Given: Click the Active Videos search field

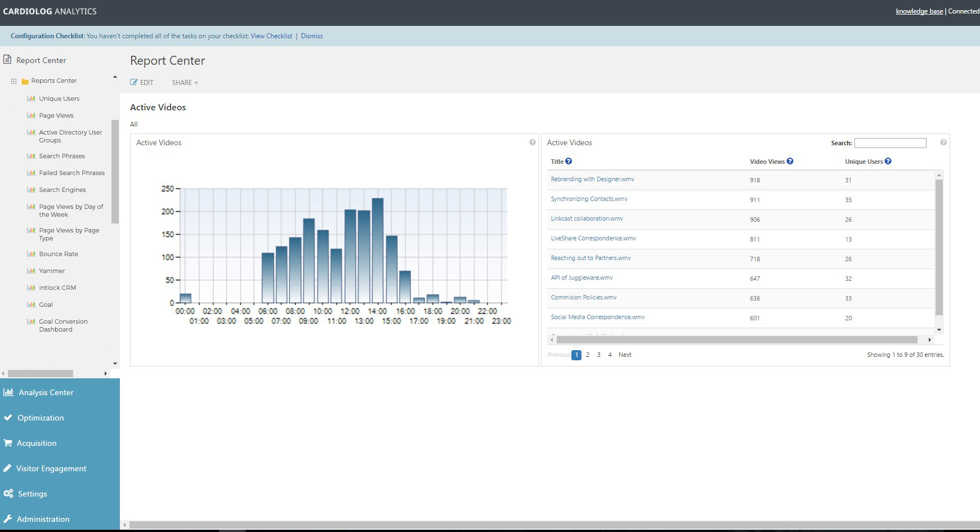Looking at the screenshot, I should (890, 143).
